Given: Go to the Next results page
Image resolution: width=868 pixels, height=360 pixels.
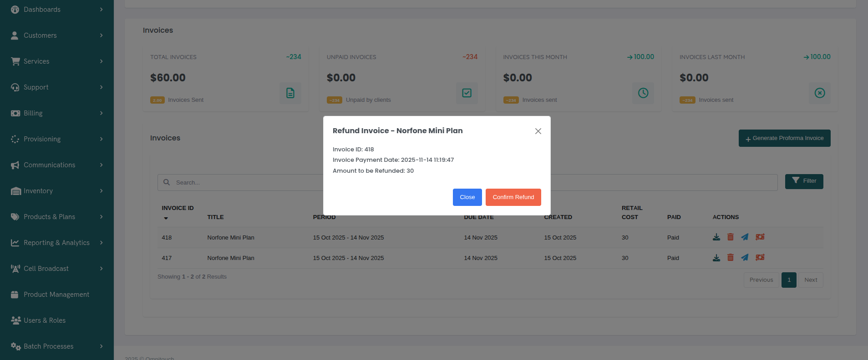Looking at the screenshot, I should tap(810, 280).
